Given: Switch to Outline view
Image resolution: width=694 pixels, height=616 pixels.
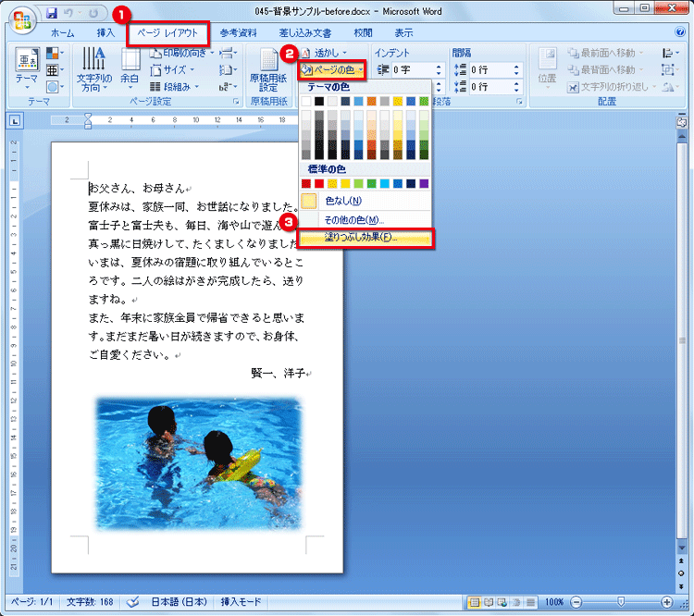Looking at the screenshot, I should click(516, 602).
